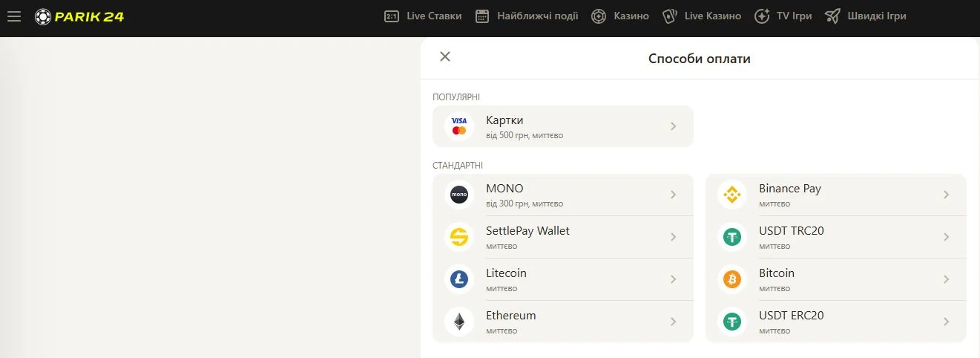Click the USDT ERC20 Tether icon
This screenshot has height=358, width=980.
coord(732,322)
